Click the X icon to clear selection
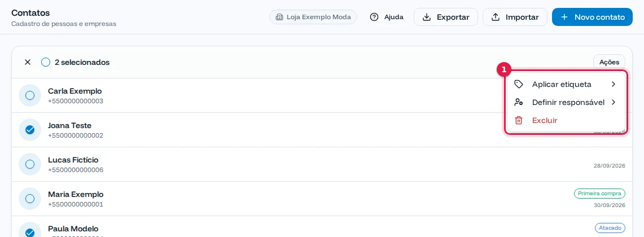Image resolution: width=644 pixels, height=237 pixels. pos(28,63)
